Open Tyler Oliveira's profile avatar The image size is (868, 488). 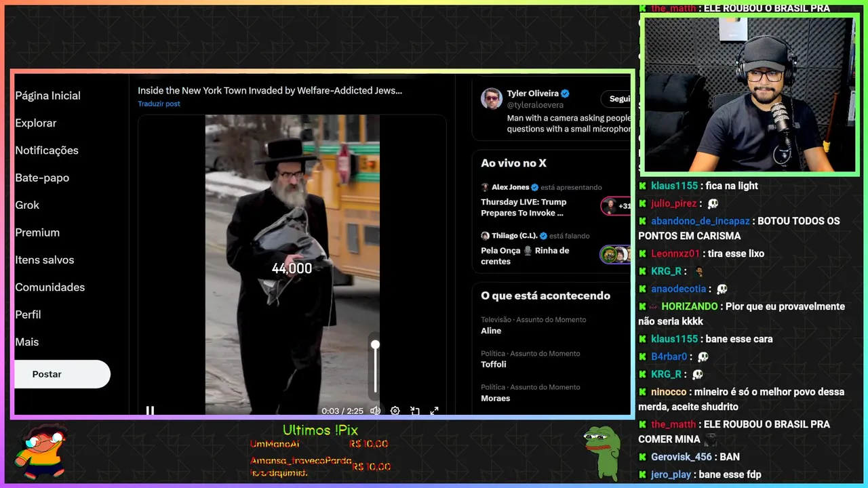(492, 99)
